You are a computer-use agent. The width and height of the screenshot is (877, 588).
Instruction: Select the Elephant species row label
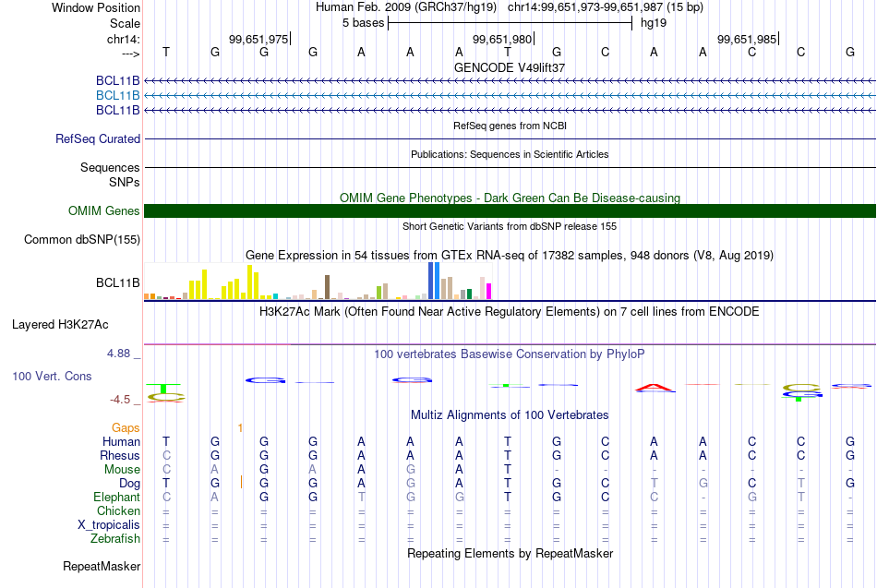tap(116, 498)
